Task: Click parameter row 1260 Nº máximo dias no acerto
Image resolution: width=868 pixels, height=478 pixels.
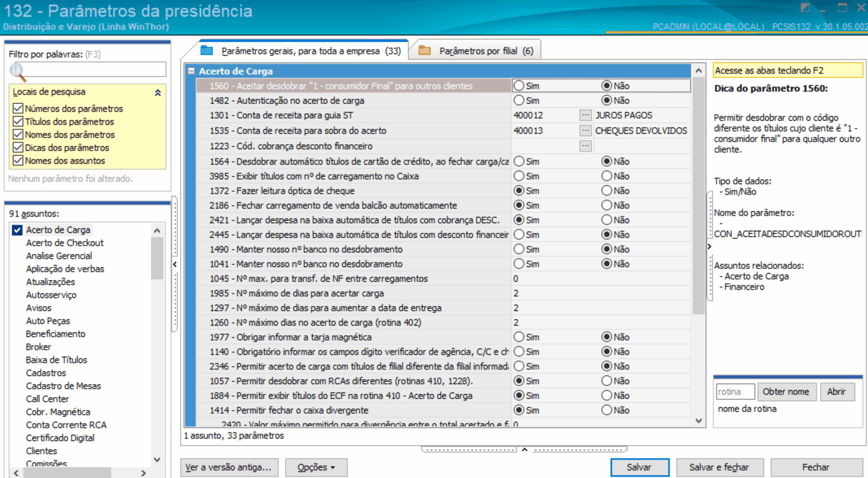Action: coord(443,322)
